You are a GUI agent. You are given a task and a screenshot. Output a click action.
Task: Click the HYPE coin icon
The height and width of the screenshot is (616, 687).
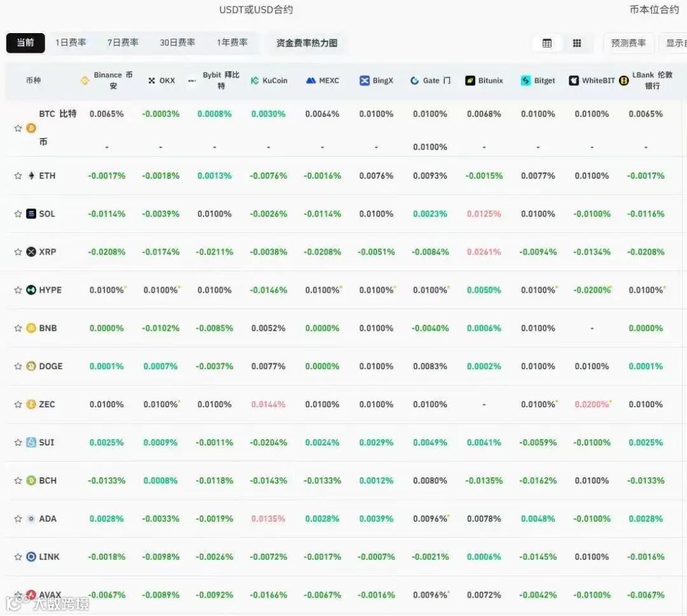(x=31, y=290)
